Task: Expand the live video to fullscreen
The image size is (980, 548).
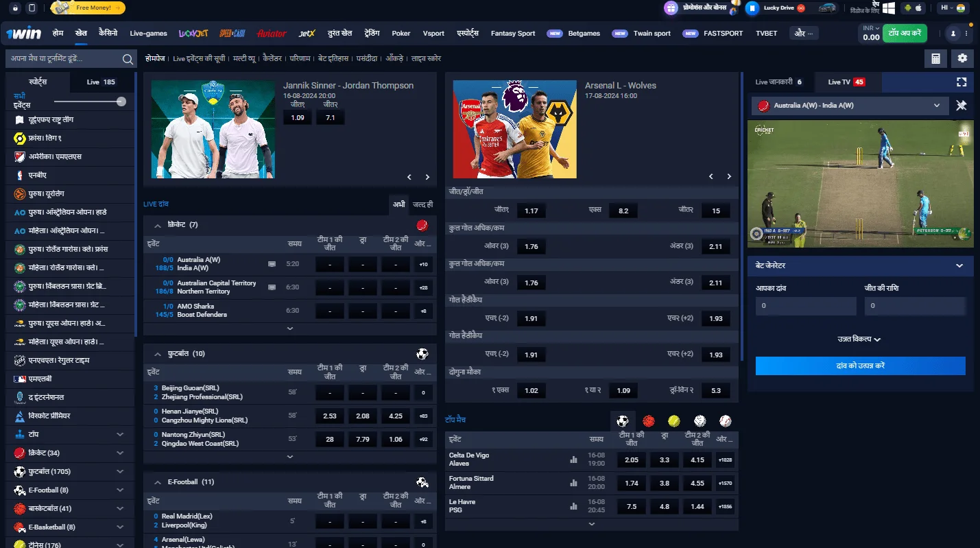Action: click(961, 82)
